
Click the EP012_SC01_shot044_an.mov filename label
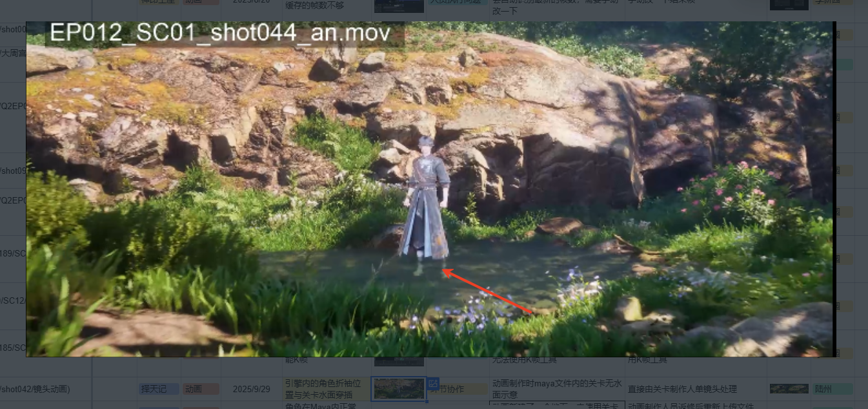pyautogui.click(x=219, y=33)
